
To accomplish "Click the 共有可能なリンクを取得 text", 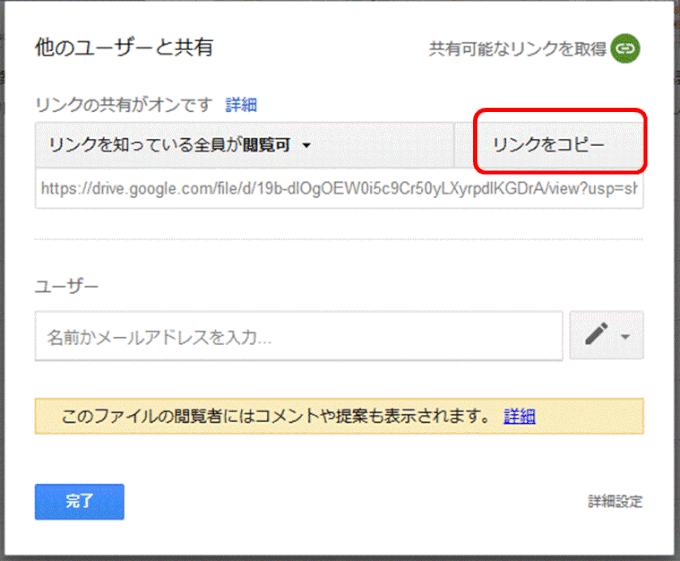I will coord(517,49).
